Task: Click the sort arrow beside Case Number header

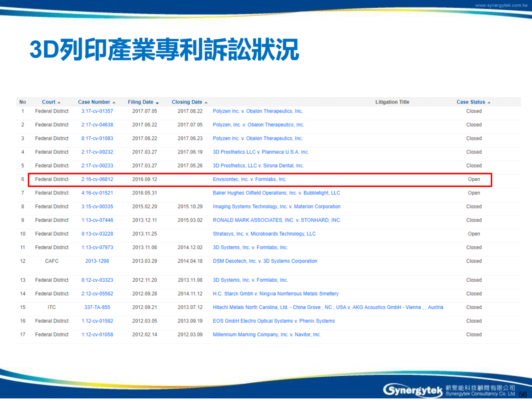Action: 114,103
